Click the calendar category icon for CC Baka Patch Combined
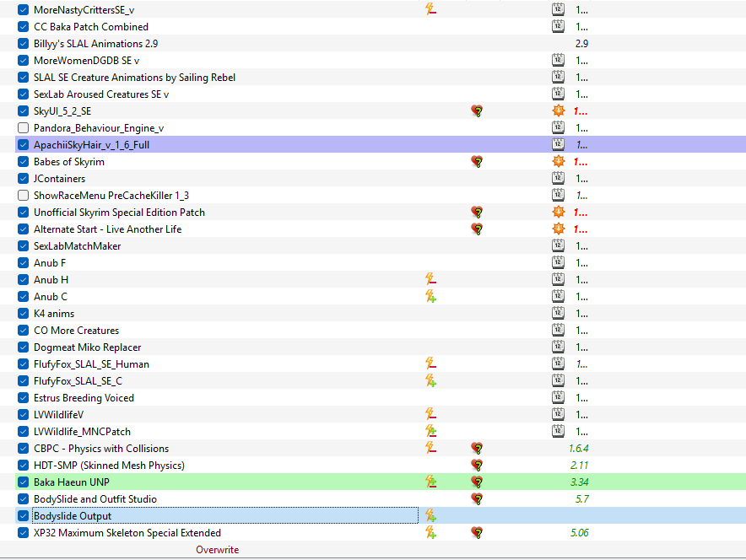Viewport: 746px width, 560px height. (558, 26)
